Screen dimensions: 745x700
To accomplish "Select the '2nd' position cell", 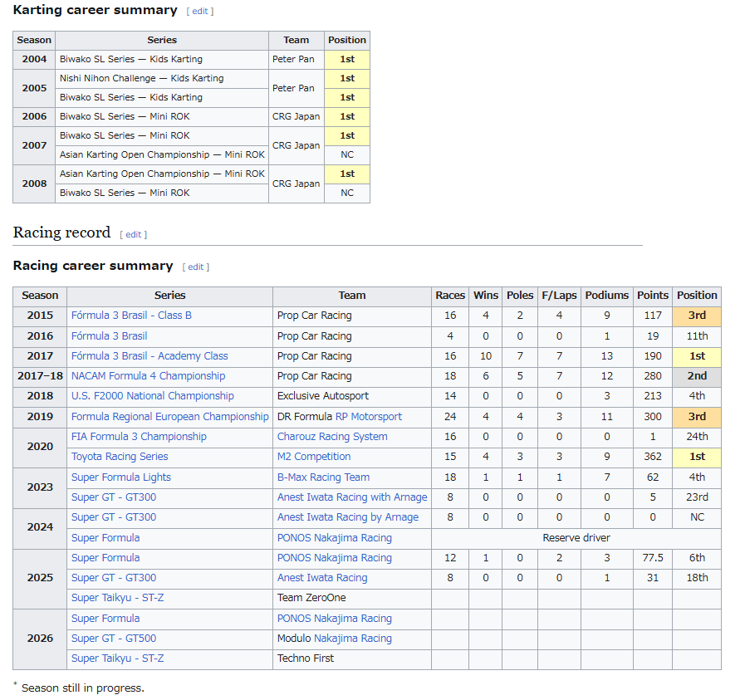I will tap(697, 376).
